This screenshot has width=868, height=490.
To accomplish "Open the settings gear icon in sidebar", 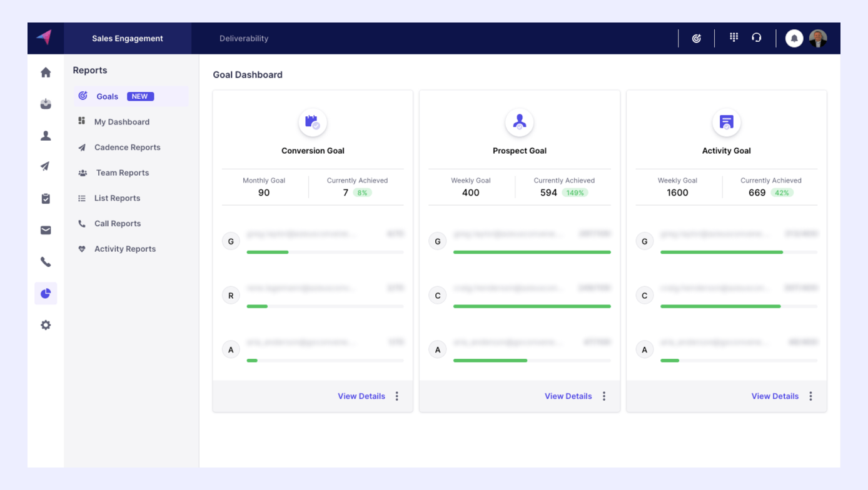I will (46, 325).
